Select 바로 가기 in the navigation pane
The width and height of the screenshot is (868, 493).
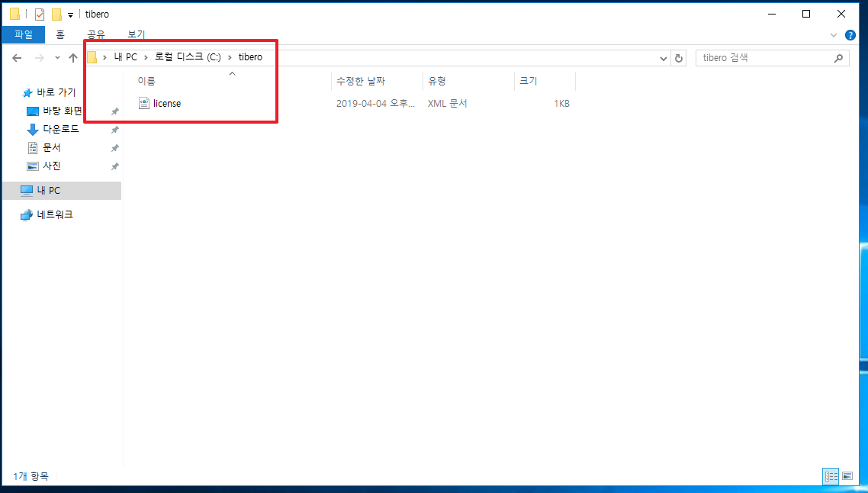pyautogui.click(x=56, y=92)
